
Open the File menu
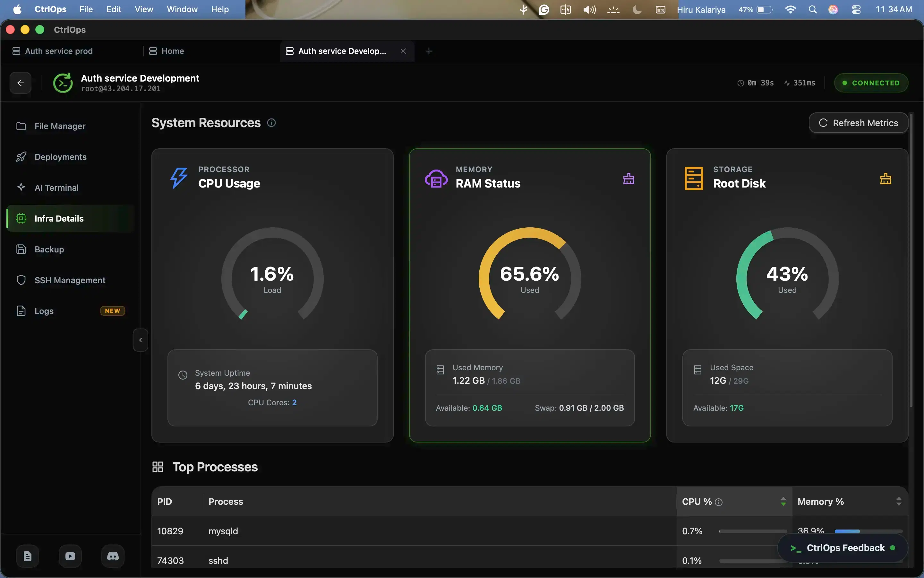[x=86, y=9]
